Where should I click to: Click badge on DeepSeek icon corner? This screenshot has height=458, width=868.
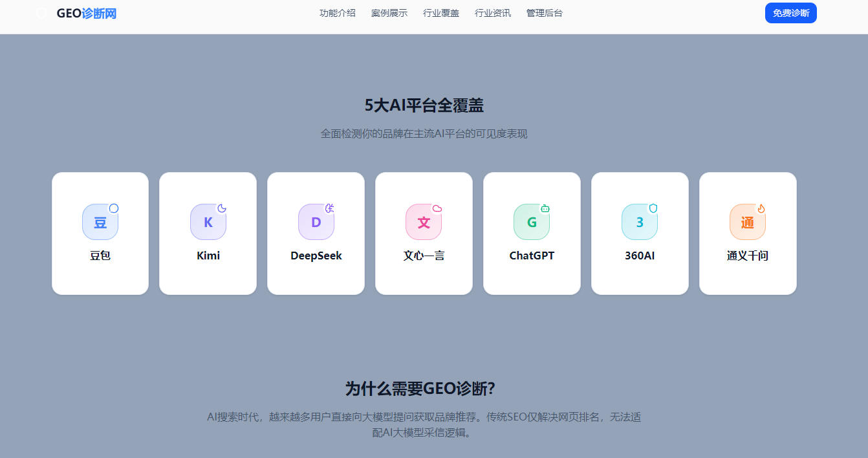point(330,208)
